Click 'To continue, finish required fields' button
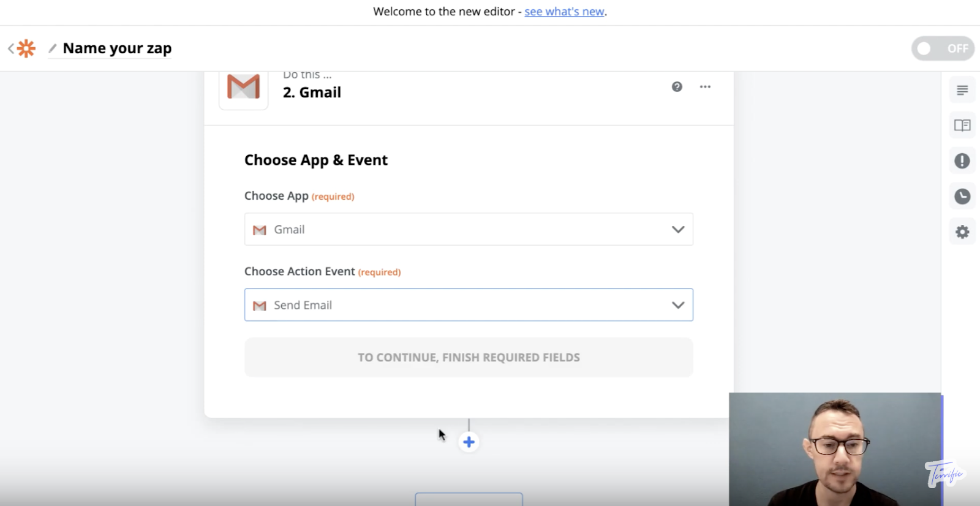 point(469,357)
